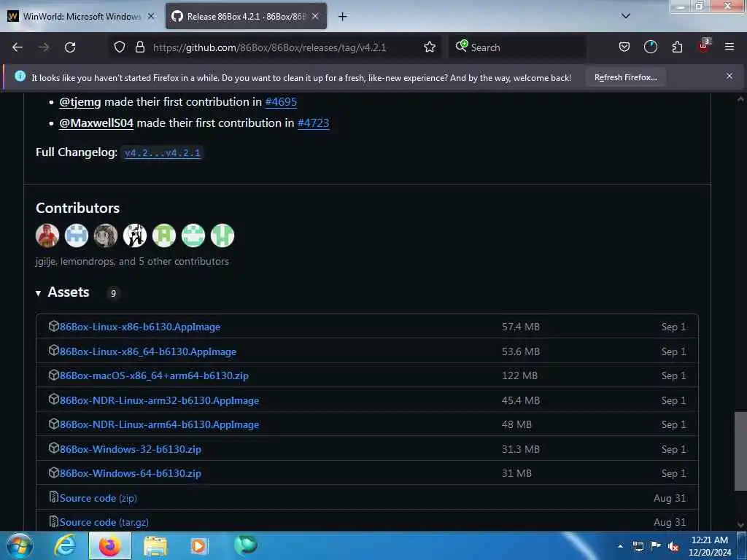This screenshot has height=560, width=747.
Task: Click the file icon beside Source code (tar.gz)
Action: pos(54,521)
